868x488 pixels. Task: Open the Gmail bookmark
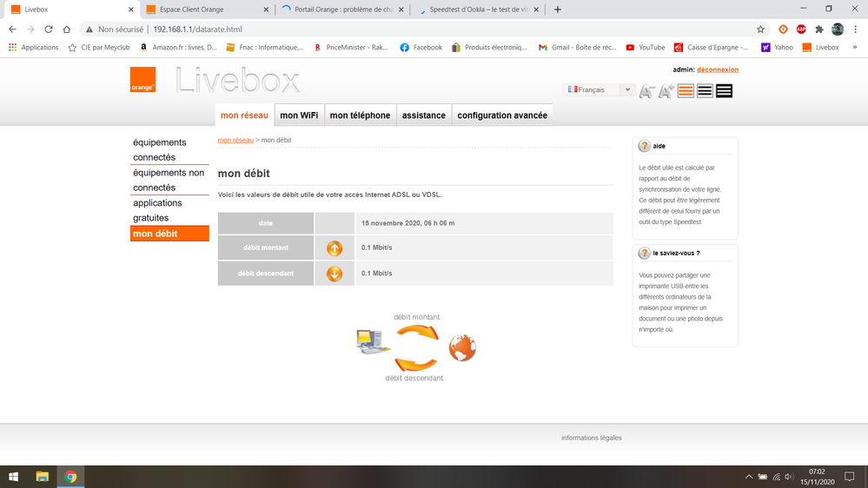click(x=578, y=48)
